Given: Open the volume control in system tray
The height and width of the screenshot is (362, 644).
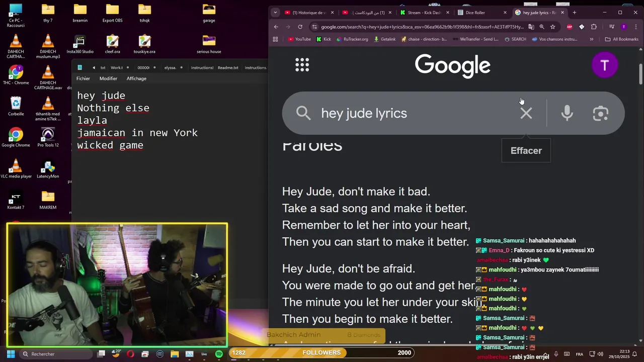Looking at the screenshot, I should pos(600,354).
